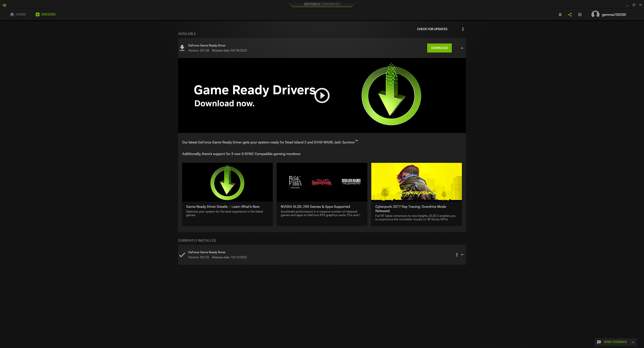Screen dimensions: 644x348
Task: Click 'Release date: 04/18/2023' text
Action: 229,51
